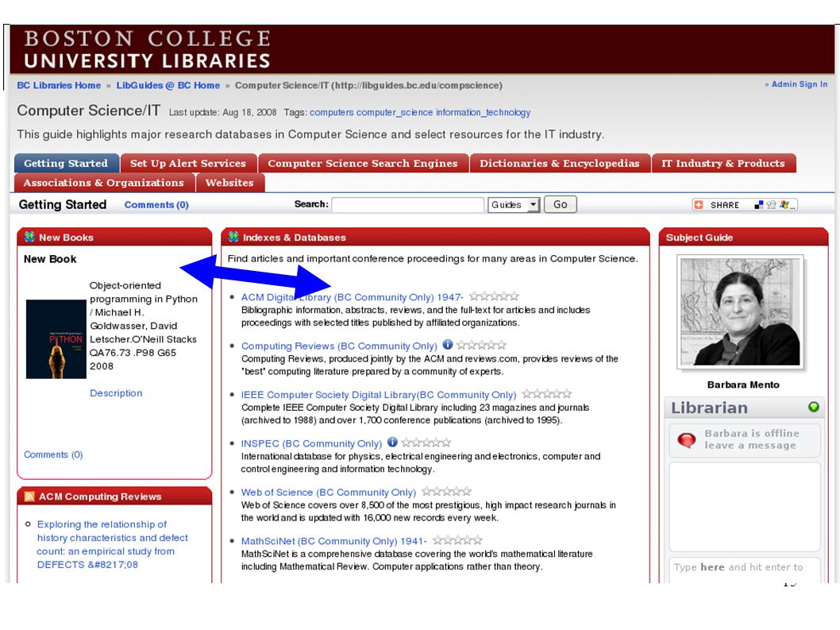
Task: Click the info icon next to INSPEC
Action: coord(392,443)
